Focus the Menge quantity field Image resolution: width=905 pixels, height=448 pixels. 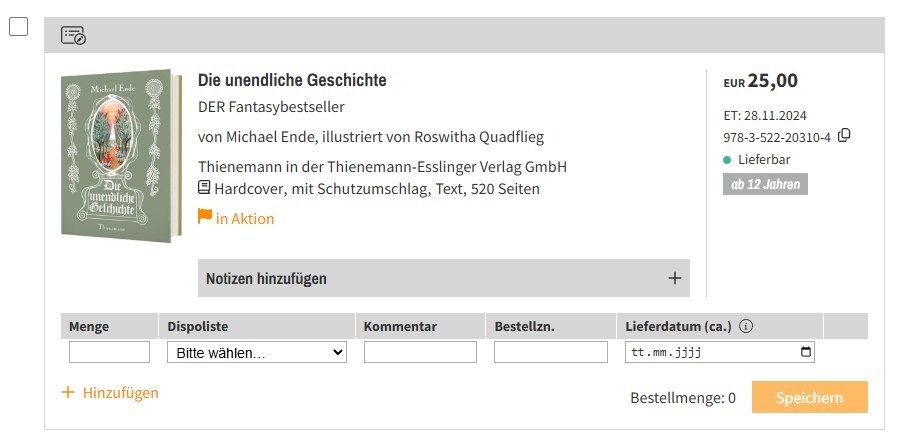point(109,352)
